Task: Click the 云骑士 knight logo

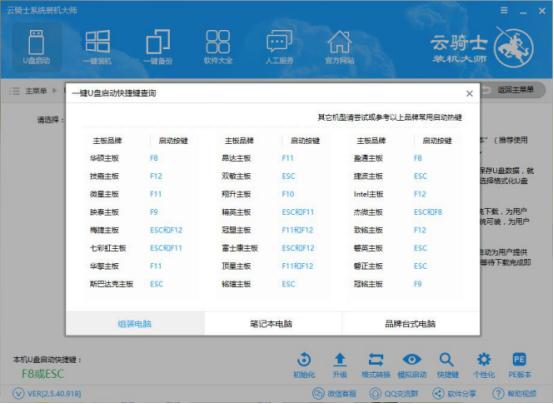Action: point(513,48)
